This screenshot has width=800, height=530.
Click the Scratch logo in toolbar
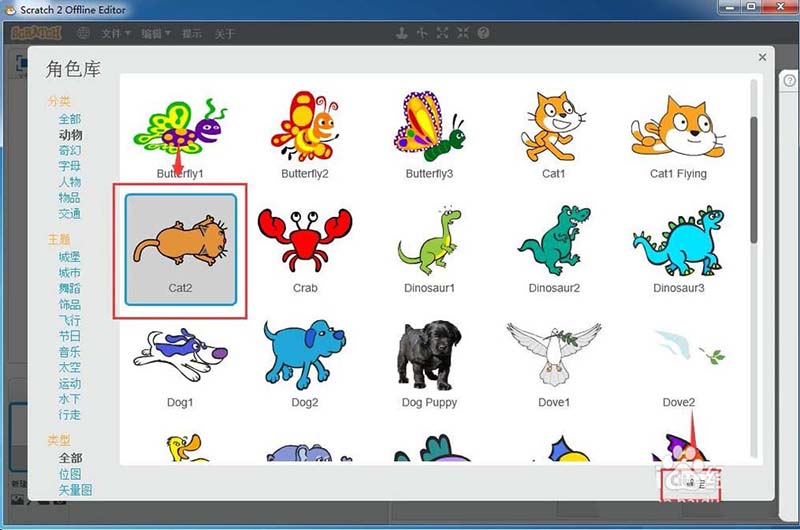[x=36, y=33]
